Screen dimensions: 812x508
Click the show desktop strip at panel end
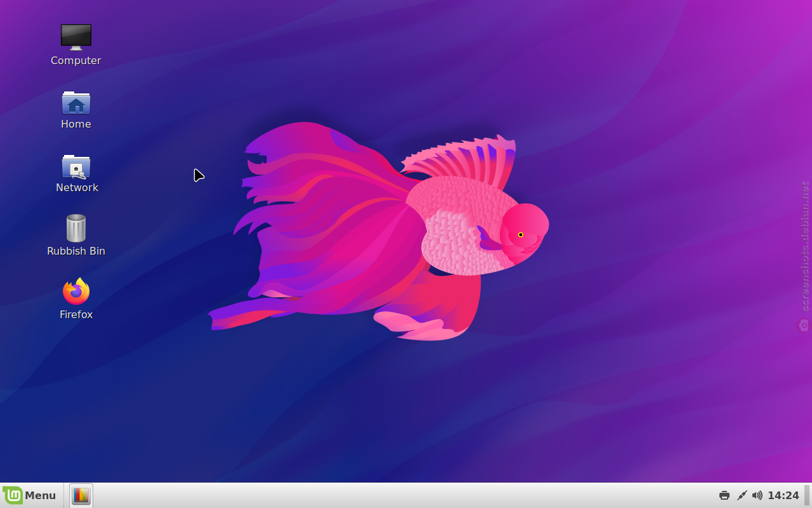(x=807, y=495)
